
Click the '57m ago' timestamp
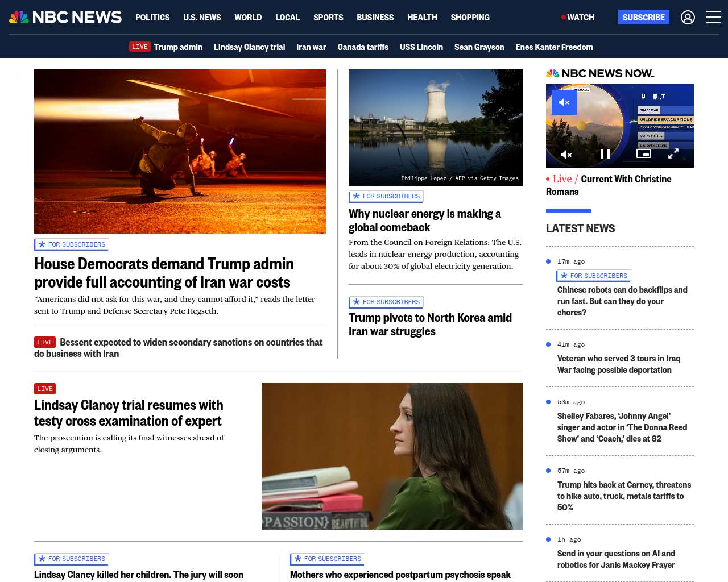click(x=571, y=471)
